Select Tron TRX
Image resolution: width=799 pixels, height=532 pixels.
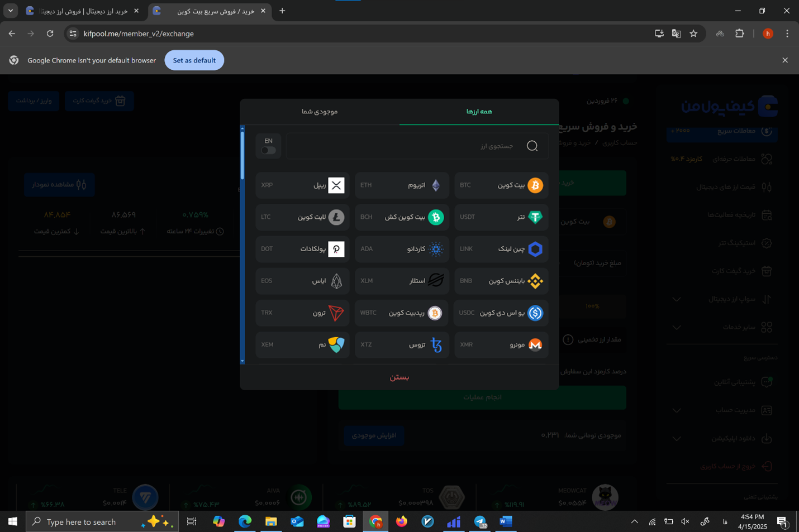[x=302, y=313]
